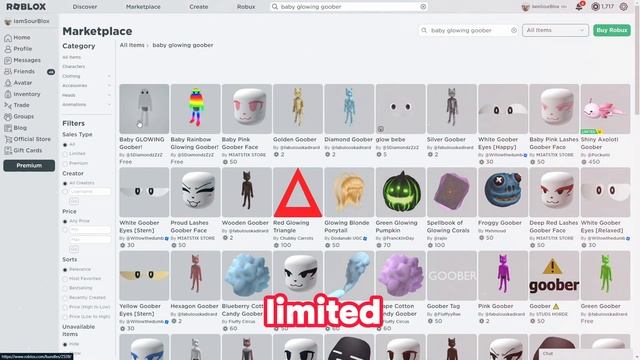The image size is (640, 360).
Task: Expand the Clothing category
Action: (109, 76)
